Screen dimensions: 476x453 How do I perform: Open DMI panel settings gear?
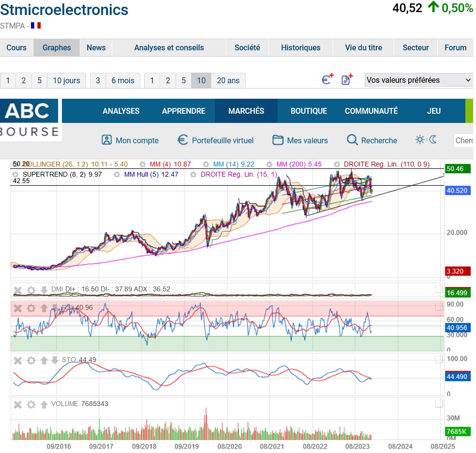31,290
